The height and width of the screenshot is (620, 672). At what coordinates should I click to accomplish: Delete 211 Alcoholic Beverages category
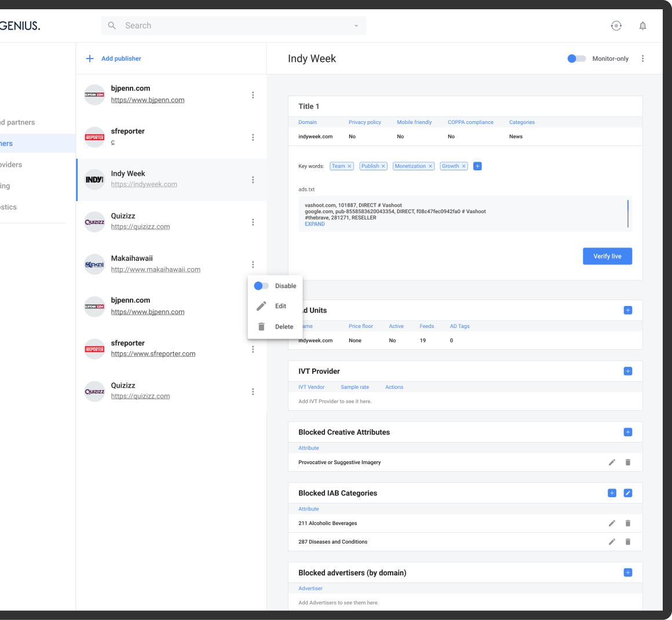(x=628, y=524)
